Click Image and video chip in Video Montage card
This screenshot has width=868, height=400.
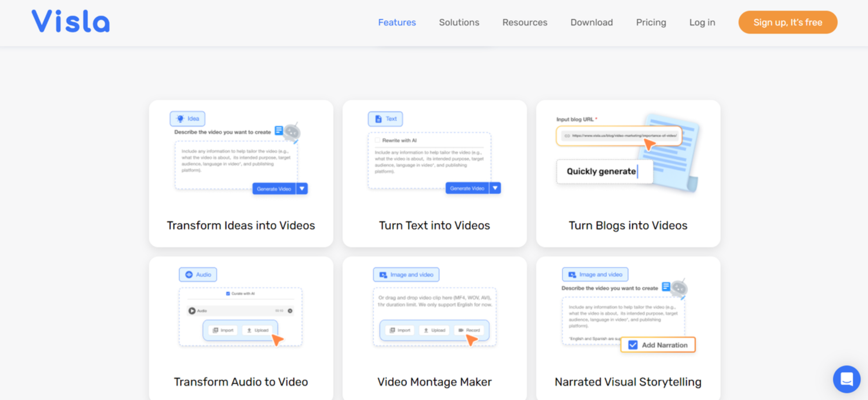coord(406,275)
